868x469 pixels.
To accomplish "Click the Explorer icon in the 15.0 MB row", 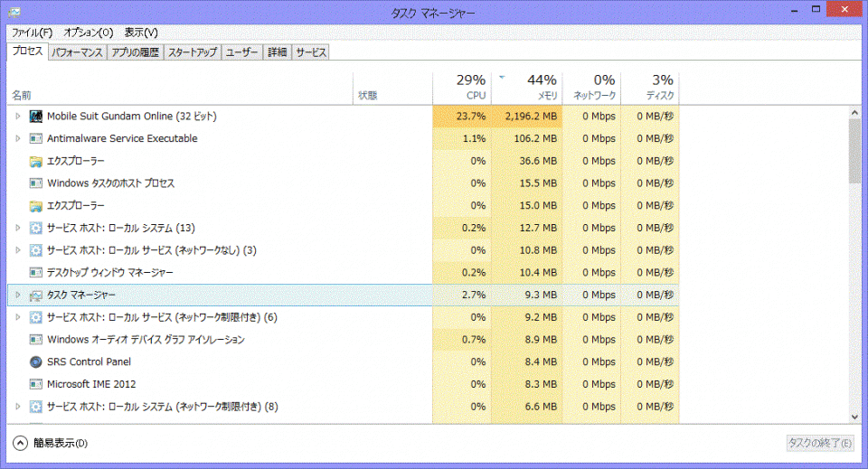I will [36, 206].
